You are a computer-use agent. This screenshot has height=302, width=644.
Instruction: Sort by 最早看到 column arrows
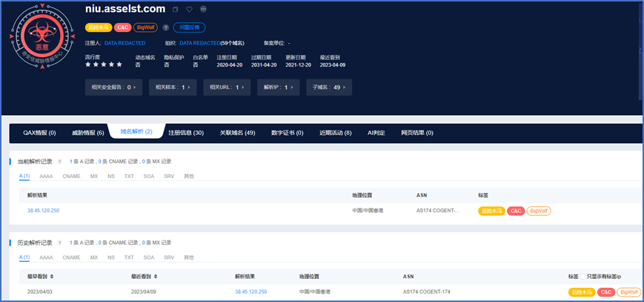pyautogui.click(x=52, y=277)
